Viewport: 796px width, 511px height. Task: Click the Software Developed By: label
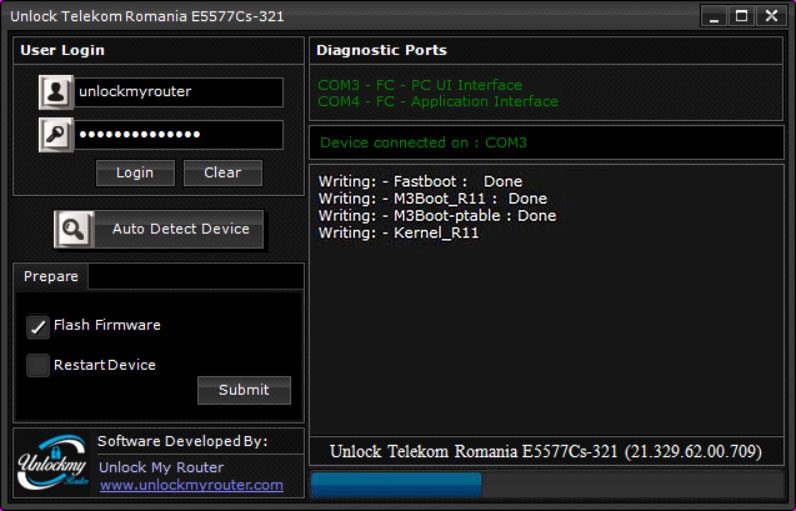click(182, 441)
